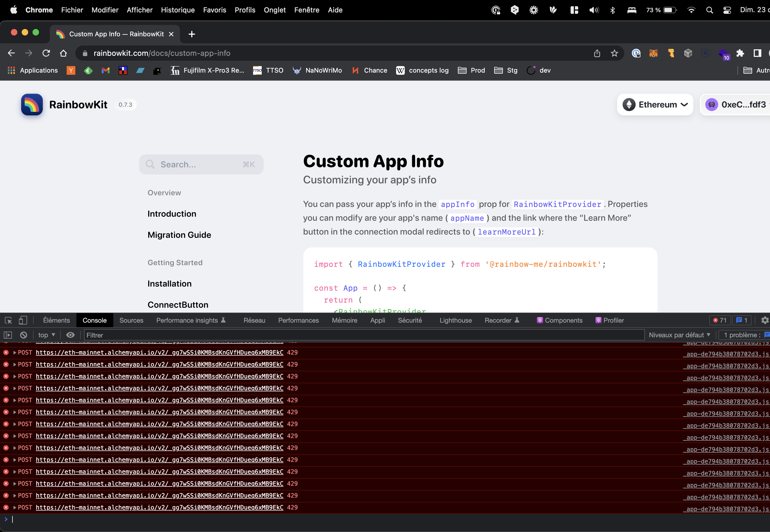
Task: Switch to the Réseau tab in DevTools
Action: click(x=254, y=320)
